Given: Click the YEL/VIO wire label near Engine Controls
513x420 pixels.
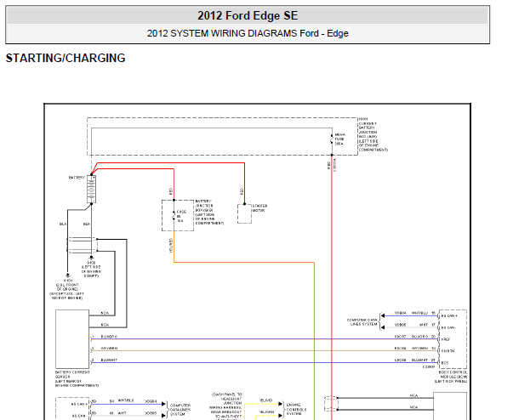Looking at the screenshot, I should click(x=265, y=400).
